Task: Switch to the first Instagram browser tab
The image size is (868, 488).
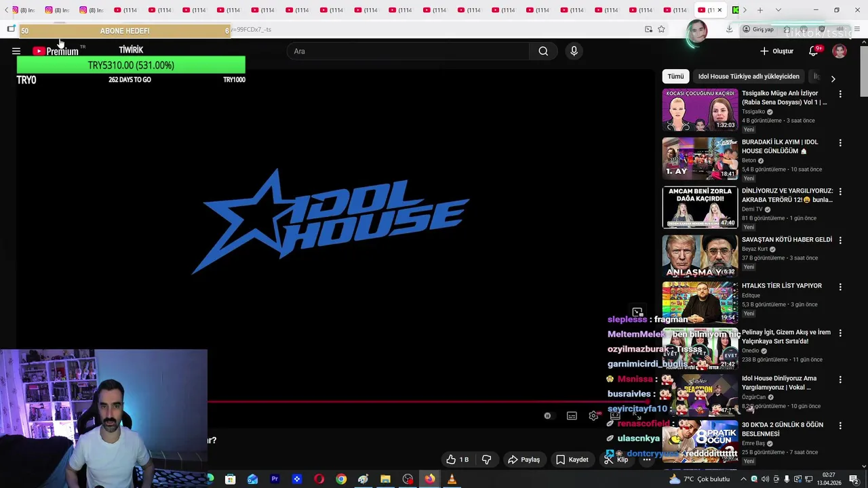Action: pos(24,10)
